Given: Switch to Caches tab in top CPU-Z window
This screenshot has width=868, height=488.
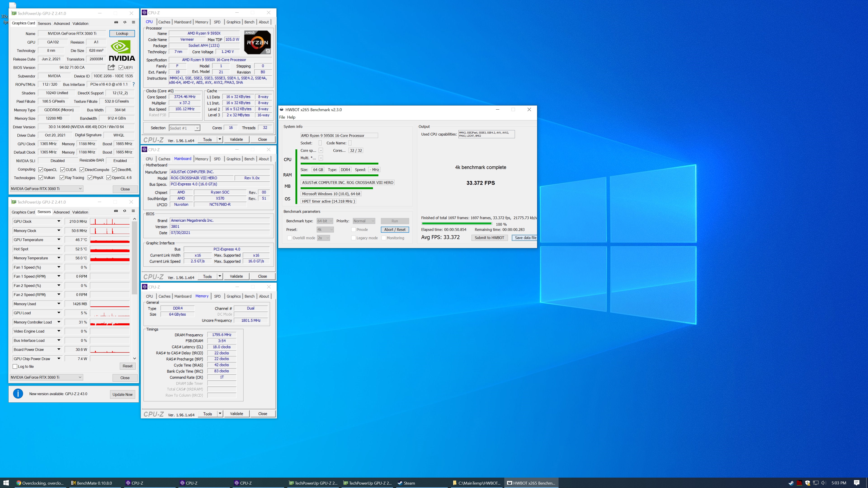Looking at the screenshot, I should (164, 22).
